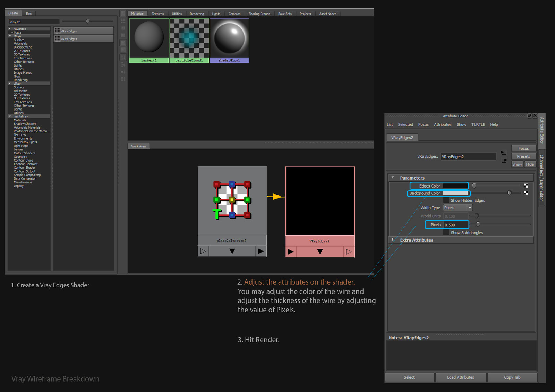Click the Select button at bottom
The width and height of the screenshot is (555, 392).
(x=409, y=377)
